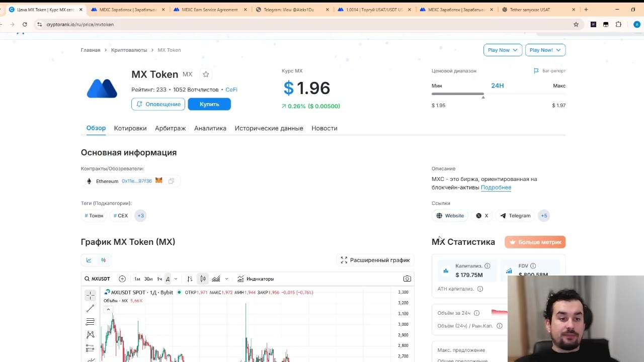
Task: Select horizontal lines Fibonacci tool
Action: (90, 322)
